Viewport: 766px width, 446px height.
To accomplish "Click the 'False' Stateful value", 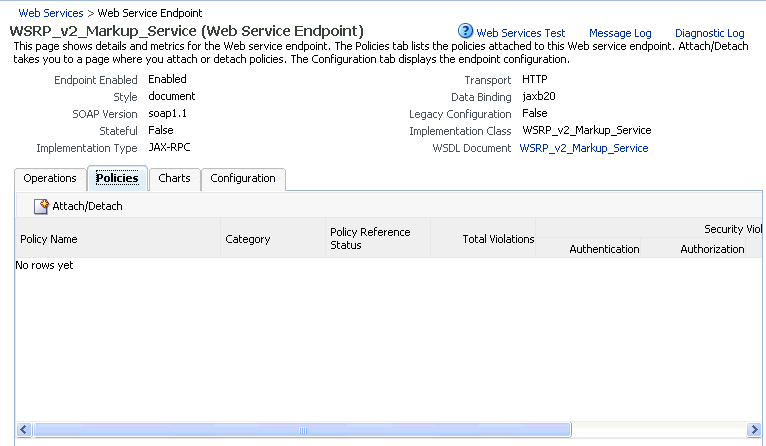I will [x=161, y=130].
